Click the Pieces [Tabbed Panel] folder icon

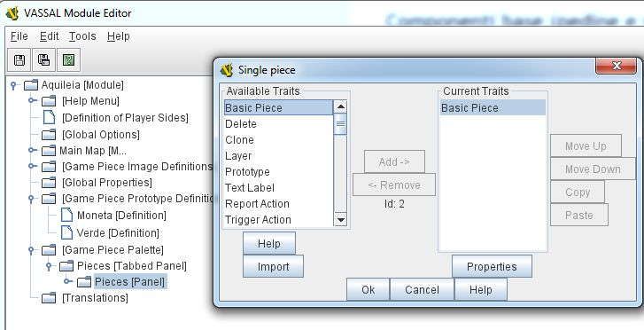66,266
